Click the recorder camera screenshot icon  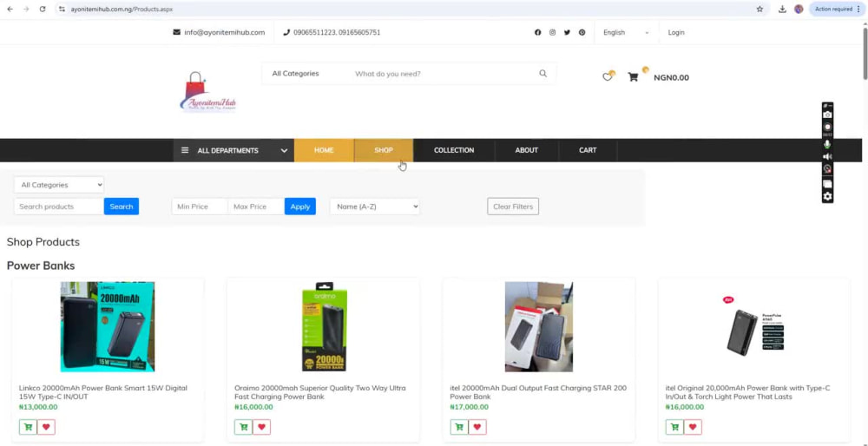tap(827, 115)
